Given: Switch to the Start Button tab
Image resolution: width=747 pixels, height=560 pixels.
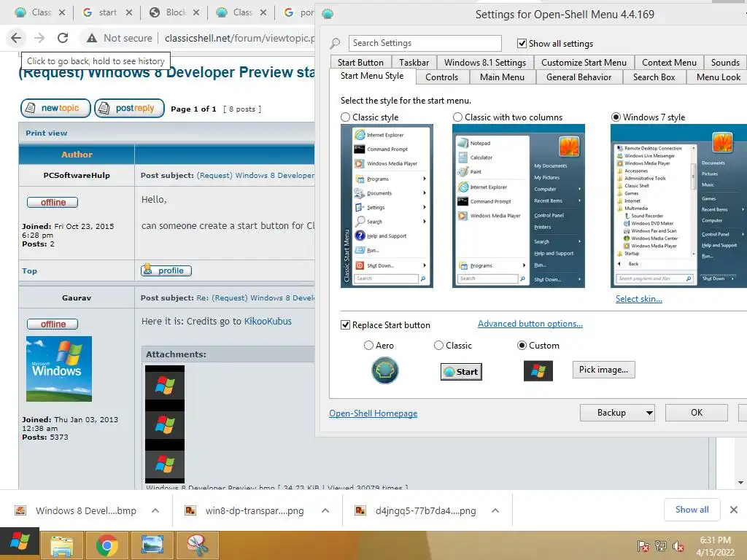Looking at the screenshot, I should click(x=360, y=63).
